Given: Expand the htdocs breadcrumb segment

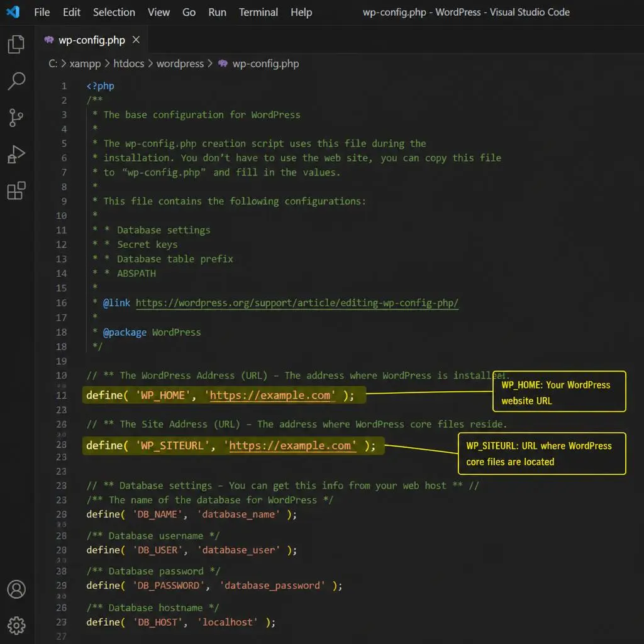Looking at the screenshot, I should click(128, 64).
